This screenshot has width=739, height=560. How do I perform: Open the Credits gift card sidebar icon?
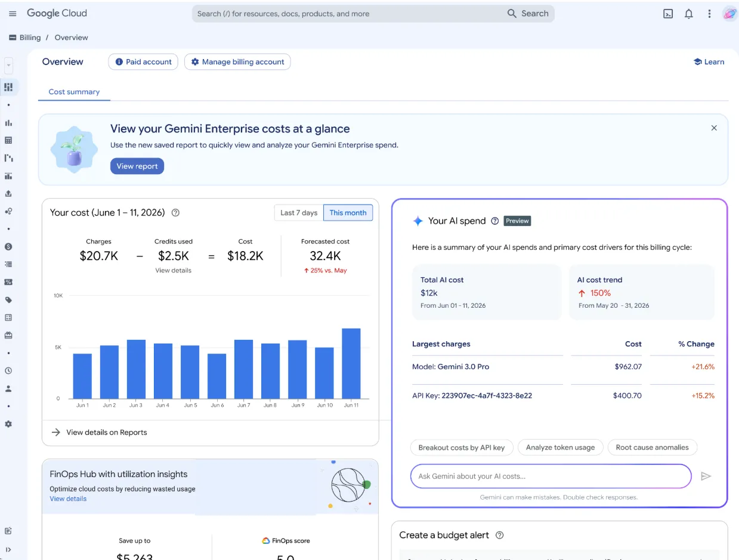8,335
